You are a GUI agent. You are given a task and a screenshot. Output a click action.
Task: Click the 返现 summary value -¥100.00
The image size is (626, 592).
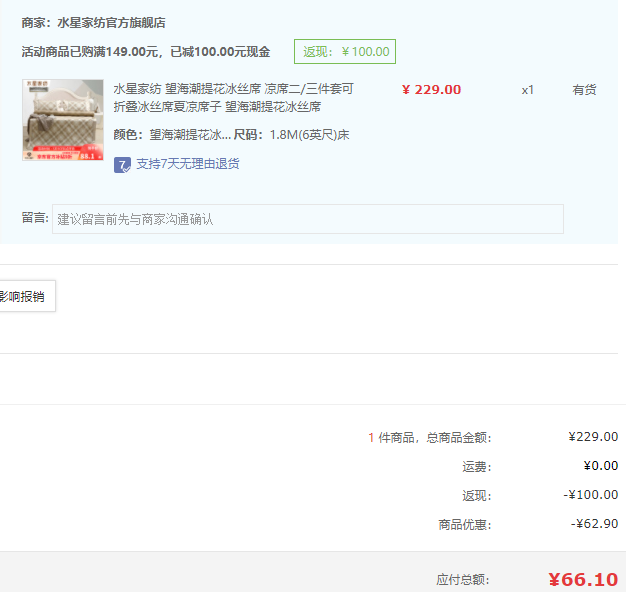pos(590,494)
